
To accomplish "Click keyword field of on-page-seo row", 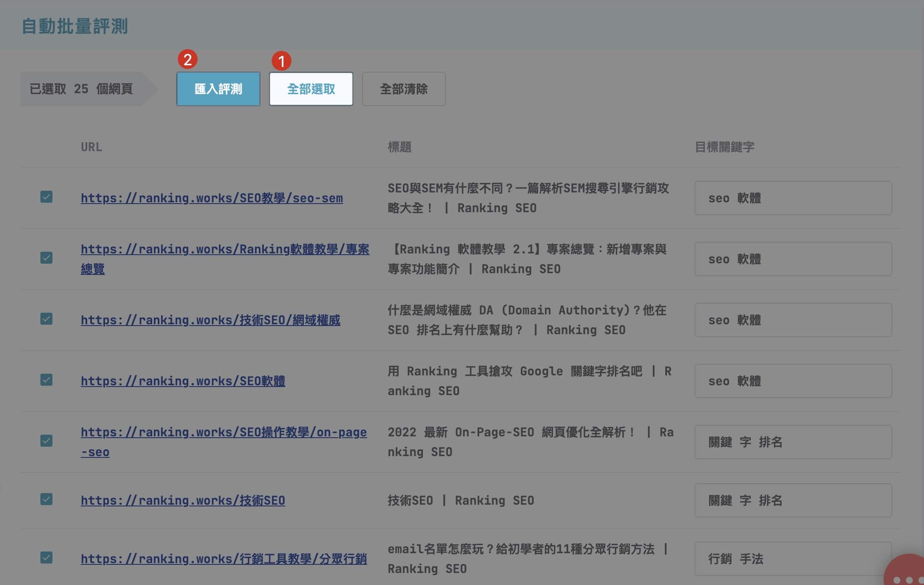I will coord(792,442).
